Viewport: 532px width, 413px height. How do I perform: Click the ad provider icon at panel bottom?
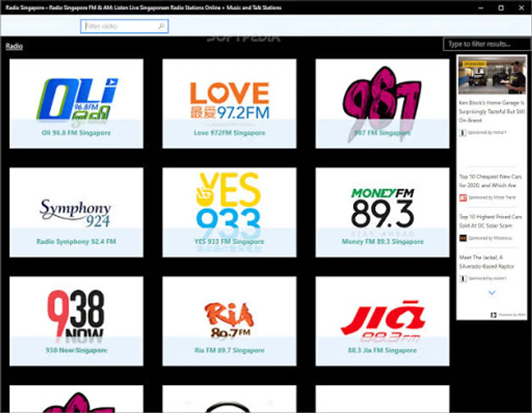493,315
